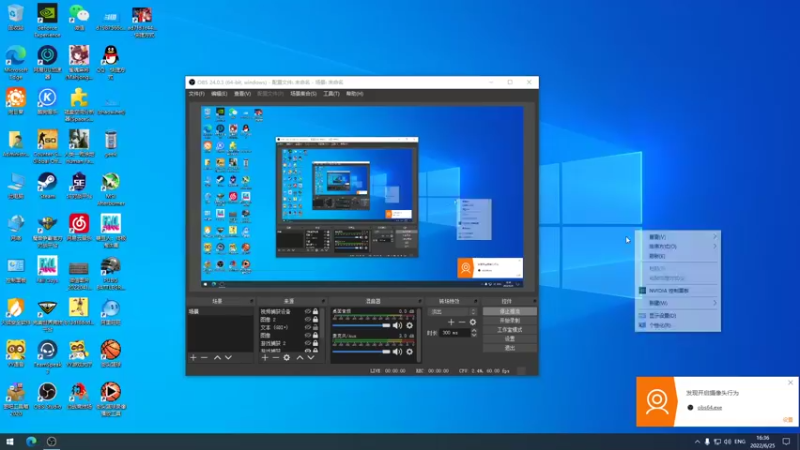Select Counter-Strike Global Offensive desktop icon
Screen dimensions: 800x450
[x=47, y=146]
